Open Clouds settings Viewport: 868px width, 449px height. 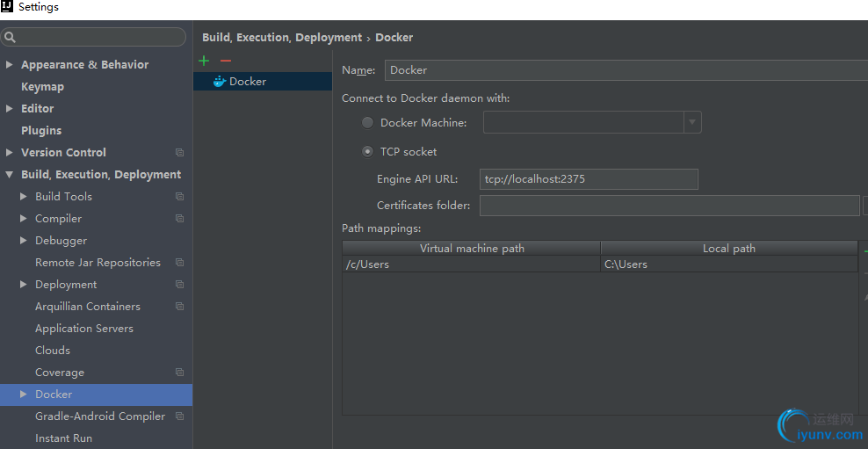click(53, 351)
